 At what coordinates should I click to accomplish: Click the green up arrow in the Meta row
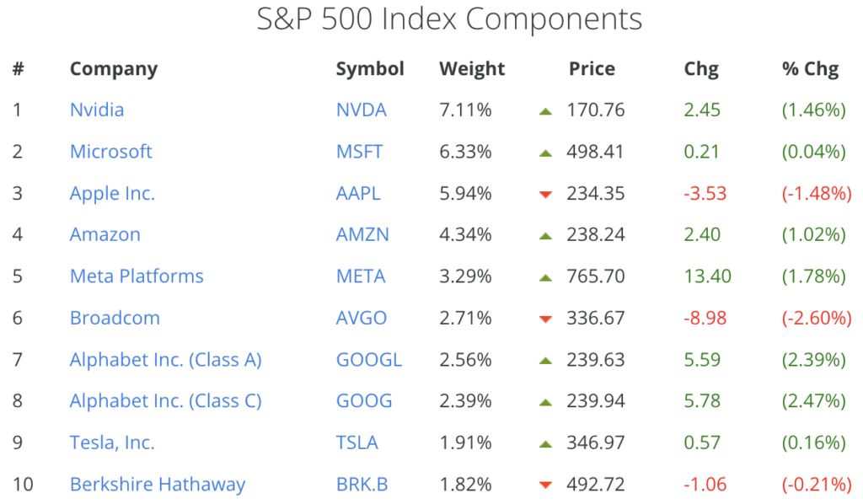[x=545, y=277]
